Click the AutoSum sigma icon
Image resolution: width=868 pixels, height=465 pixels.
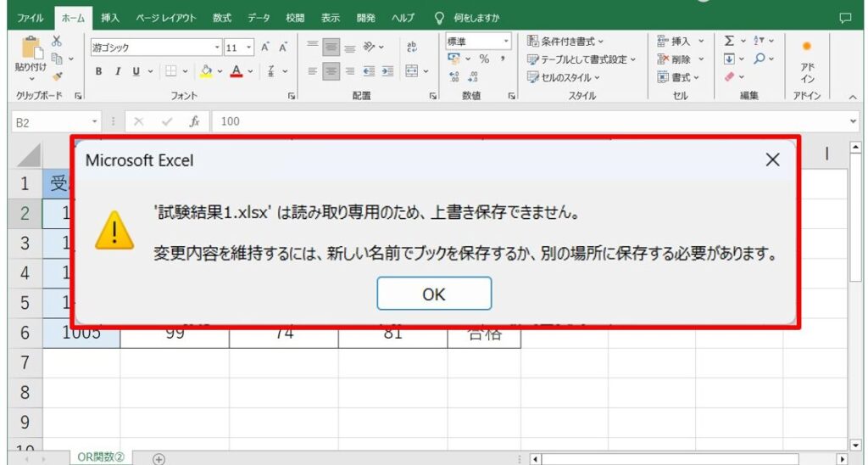[x=729, y=42]
